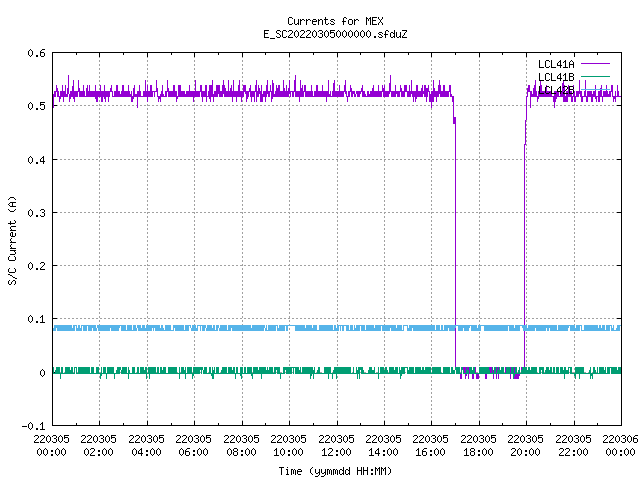This screenshot has height=480, width=640.
Task: Click the purple LCL41A legend line sample
Action: tap(595, 64)
